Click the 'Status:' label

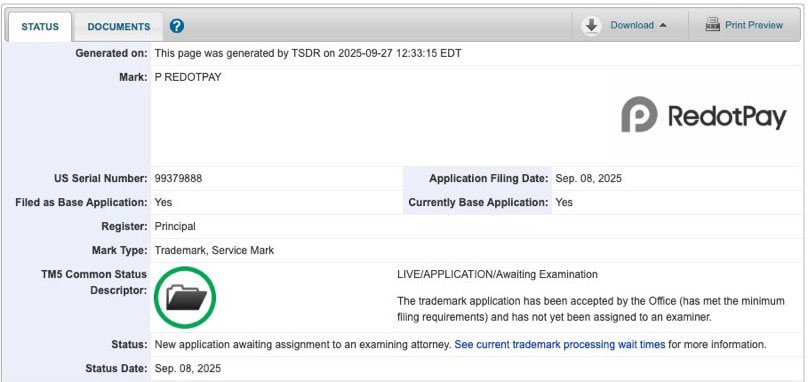click(x=129, y=344)
